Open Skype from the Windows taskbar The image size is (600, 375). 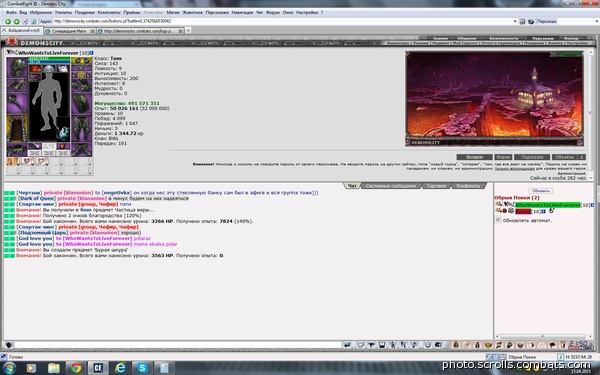pyautogui.click(x=142, y=368)
